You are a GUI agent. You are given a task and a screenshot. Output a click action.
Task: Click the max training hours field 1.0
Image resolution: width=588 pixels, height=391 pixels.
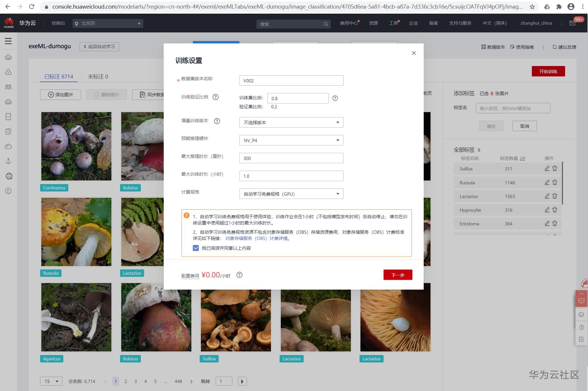point(291,176)
